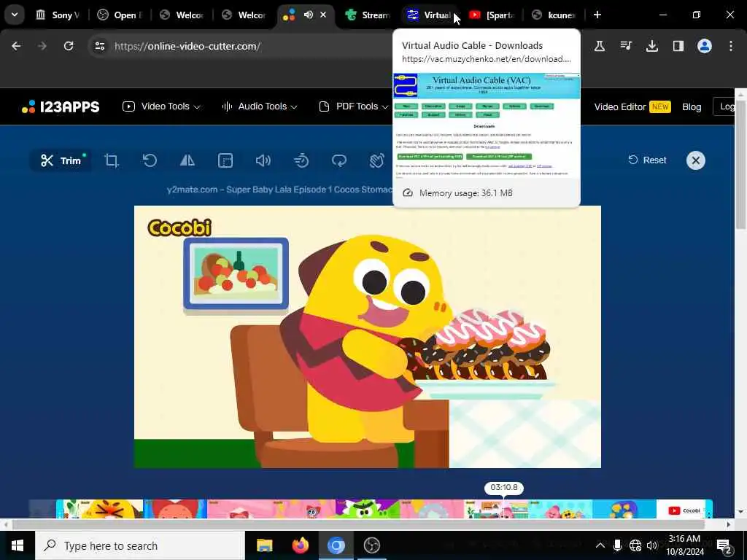The height and width of the screenshot is (560, 747).
Task: Open a new browser tab
Action: [x=597, y=15]
